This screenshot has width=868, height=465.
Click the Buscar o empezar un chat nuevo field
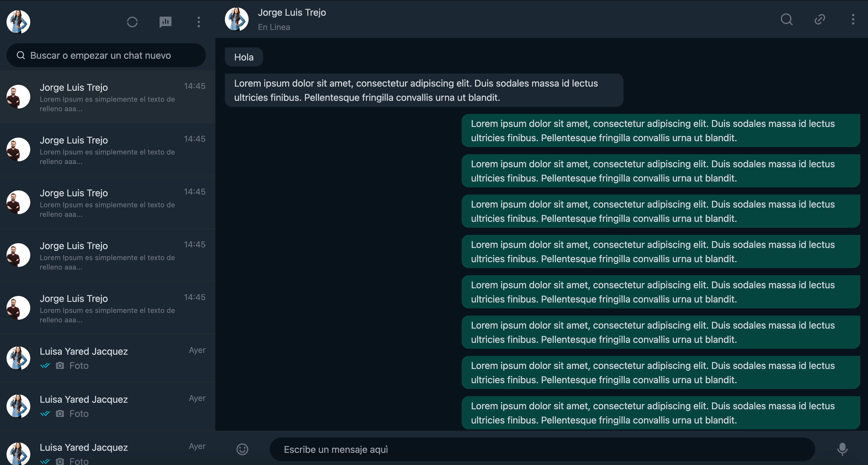click(x=101, y=55)
